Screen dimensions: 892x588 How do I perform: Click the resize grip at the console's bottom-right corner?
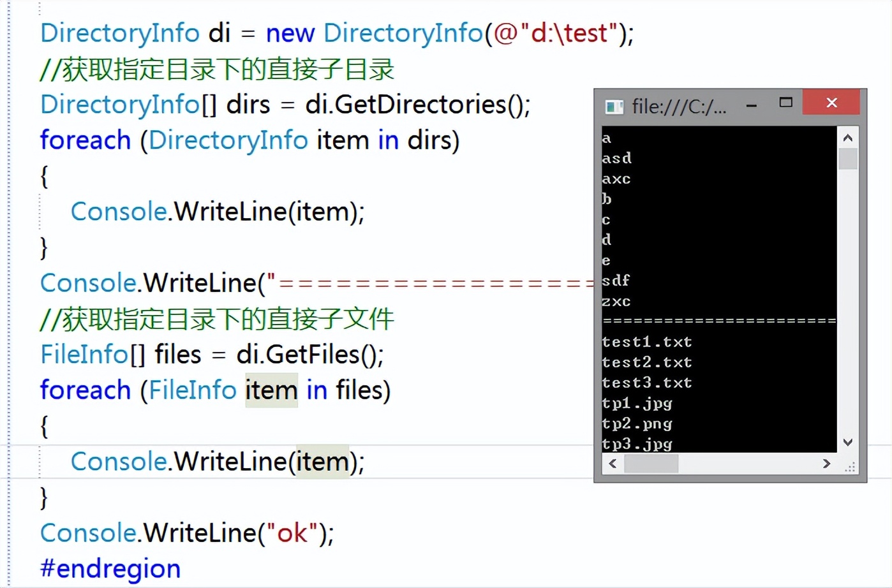coord(850,469)
